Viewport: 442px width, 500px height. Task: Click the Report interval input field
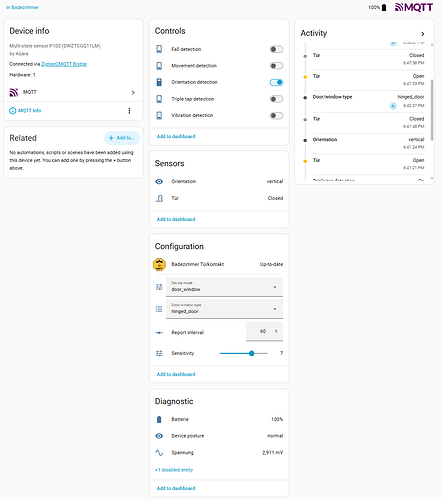click(264, 331)
